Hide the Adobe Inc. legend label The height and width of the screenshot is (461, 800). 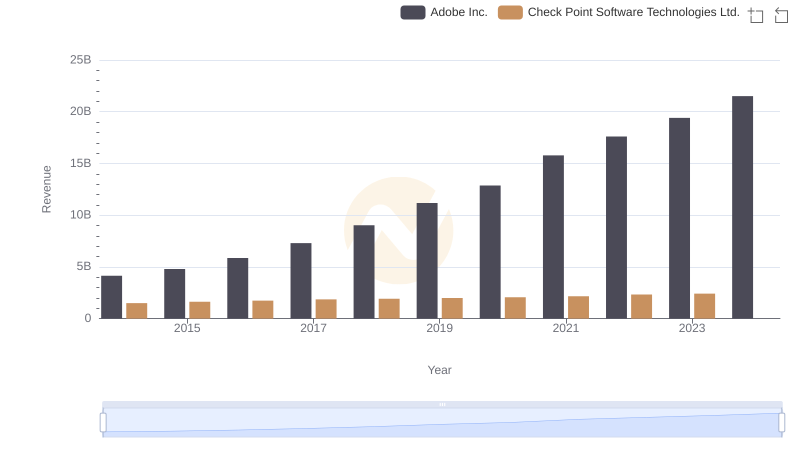pyautogui.click(x=458, y=13)
